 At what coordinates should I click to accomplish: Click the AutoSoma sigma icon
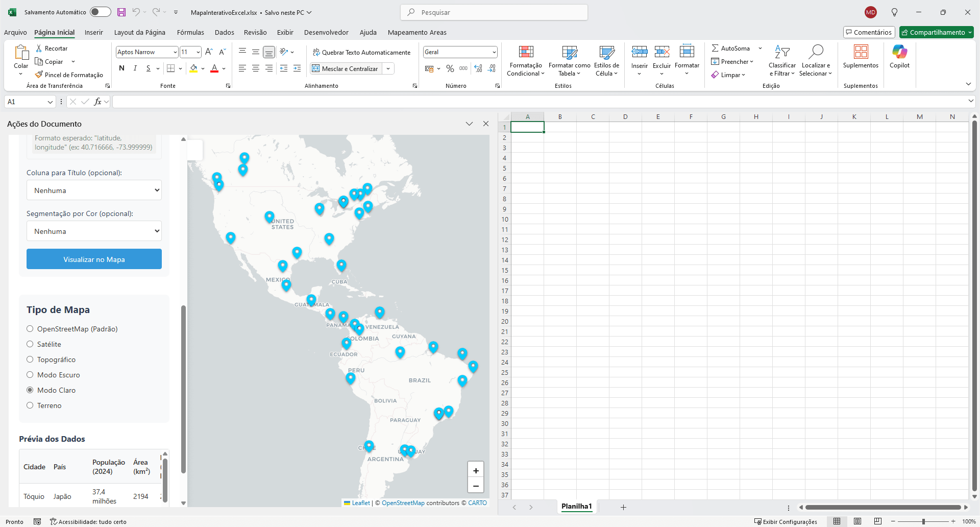pos(715,48)
